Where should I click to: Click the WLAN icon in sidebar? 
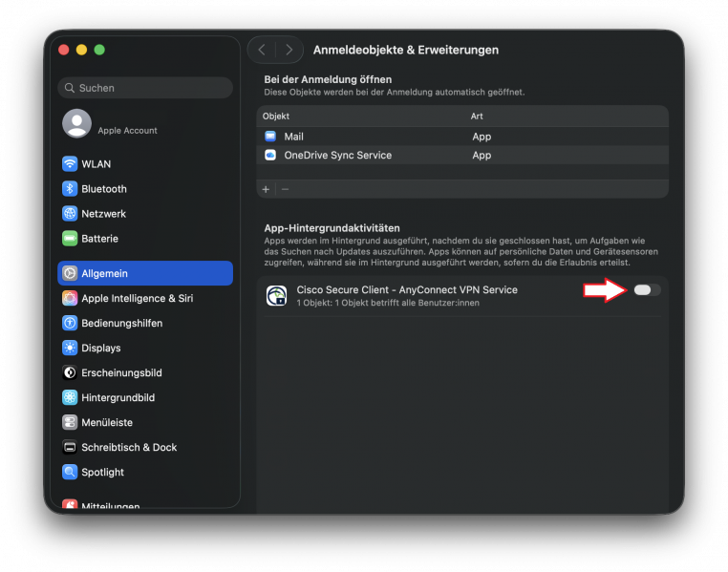coord(70,163)
